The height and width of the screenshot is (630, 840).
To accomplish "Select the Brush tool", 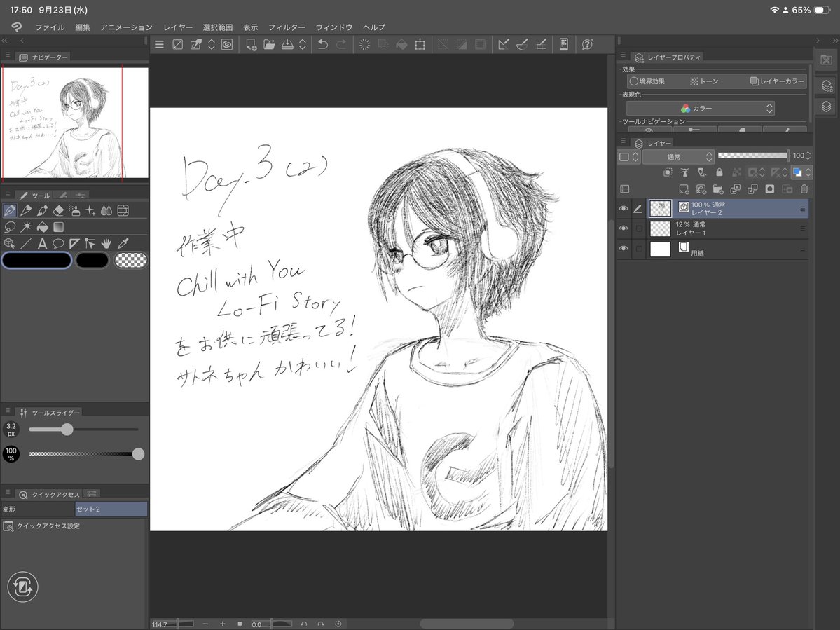I will (42, 210).
